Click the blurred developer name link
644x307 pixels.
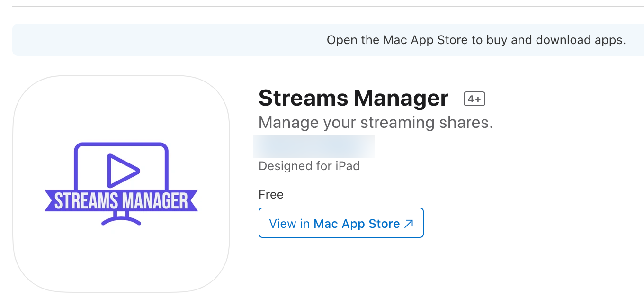[314, 146]
